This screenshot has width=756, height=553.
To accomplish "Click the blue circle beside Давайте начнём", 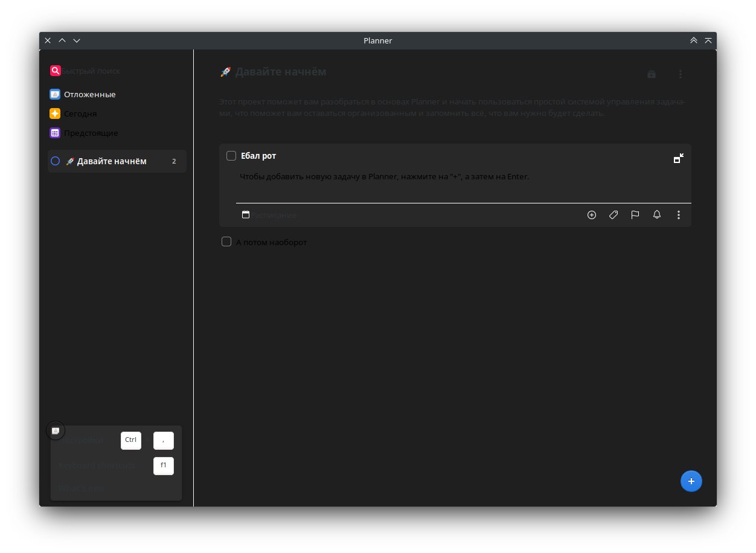I will 55,161.
